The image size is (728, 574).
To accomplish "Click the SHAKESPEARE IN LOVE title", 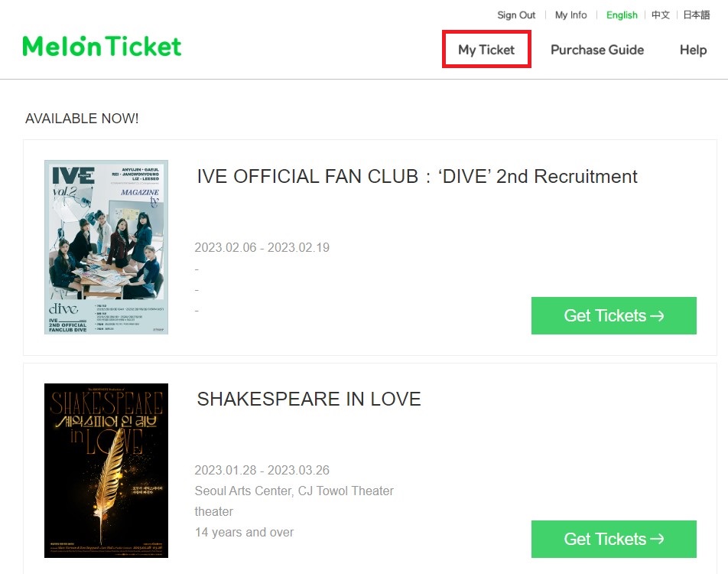I will pyautogui.click(x=309, y=400).
